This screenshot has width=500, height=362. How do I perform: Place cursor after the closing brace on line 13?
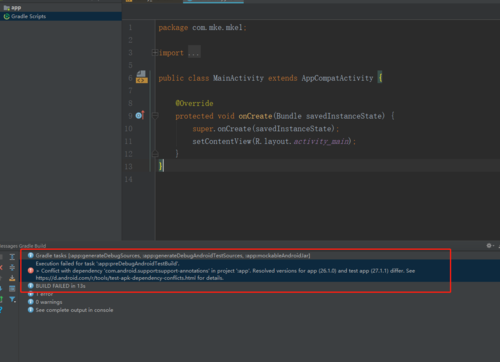click(x=163, y=166)
